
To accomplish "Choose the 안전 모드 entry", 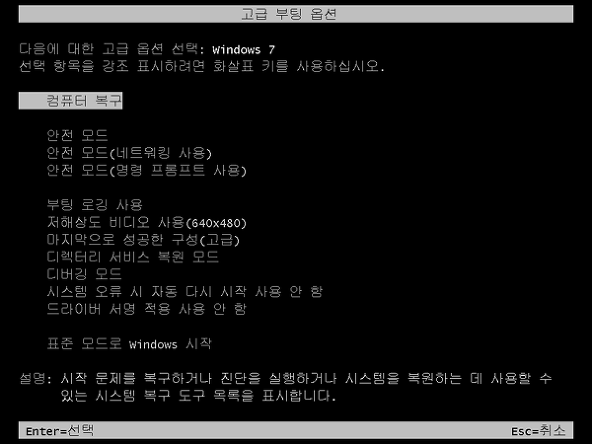I will (x=77, y=135).
